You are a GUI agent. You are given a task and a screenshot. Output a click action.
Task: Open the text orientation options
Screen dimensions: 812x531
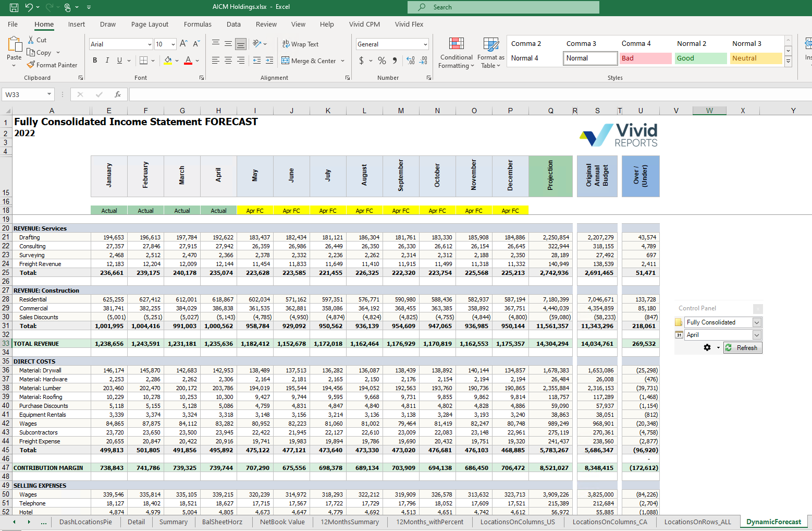pyautogui.click(x=260, y=44)
